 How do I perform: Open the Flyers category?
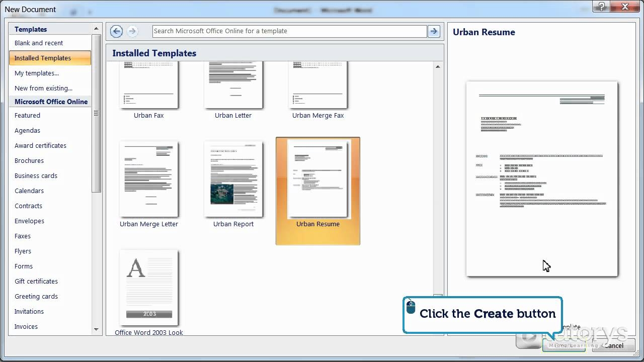point(50,251)
